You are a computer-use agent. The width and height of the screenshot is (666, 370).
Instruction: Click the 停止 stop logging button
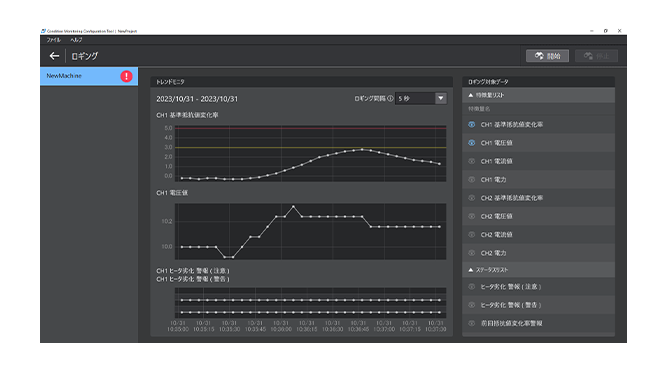596,56
